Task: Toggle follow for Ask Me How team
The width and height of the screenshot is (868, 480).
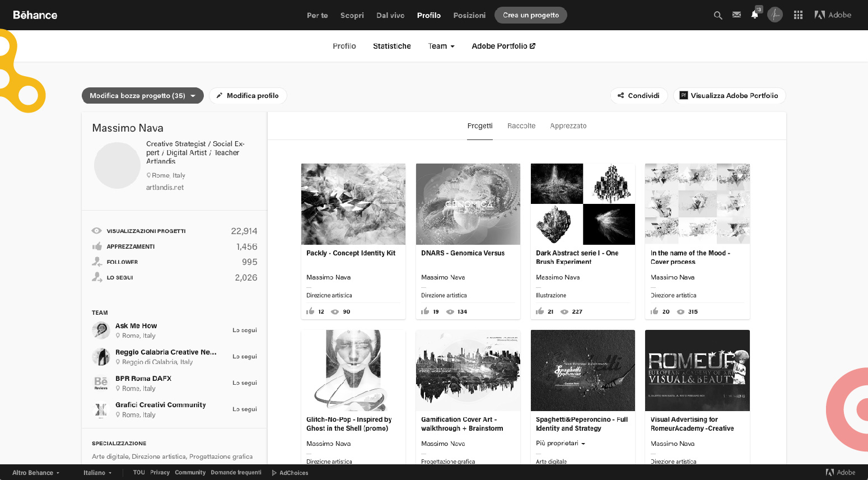Action: [244, 330]
